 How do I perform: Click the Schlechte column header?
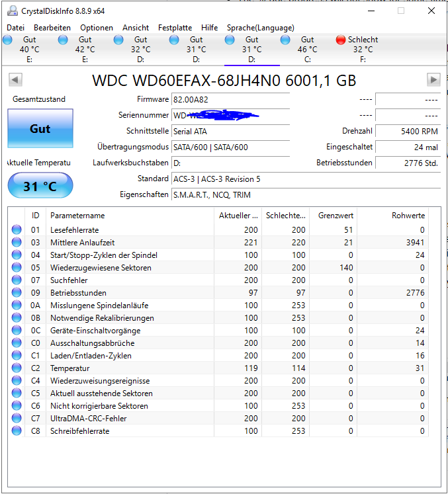(286, 216)
